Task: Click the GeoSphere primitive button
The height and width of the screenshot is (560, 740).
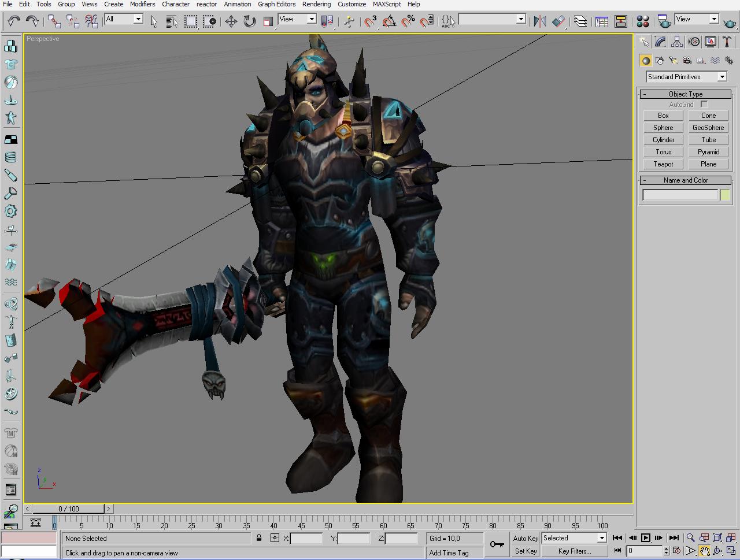Action: [708, 128]
